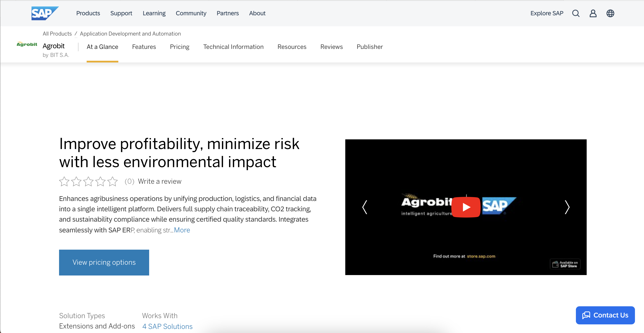Switch to the Publisher tab

point(370,47)
